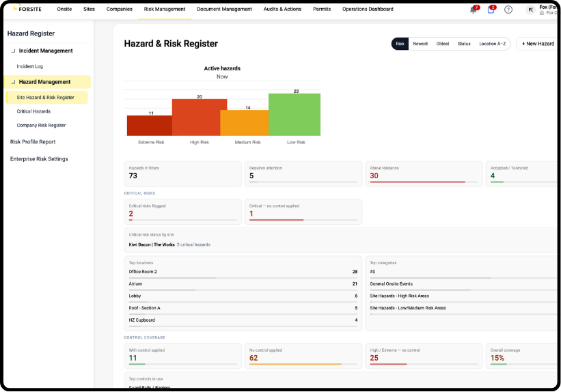Open the notifications bell icon
The width and height of the screenshot is (561, 392).
[x=473, y=10]
